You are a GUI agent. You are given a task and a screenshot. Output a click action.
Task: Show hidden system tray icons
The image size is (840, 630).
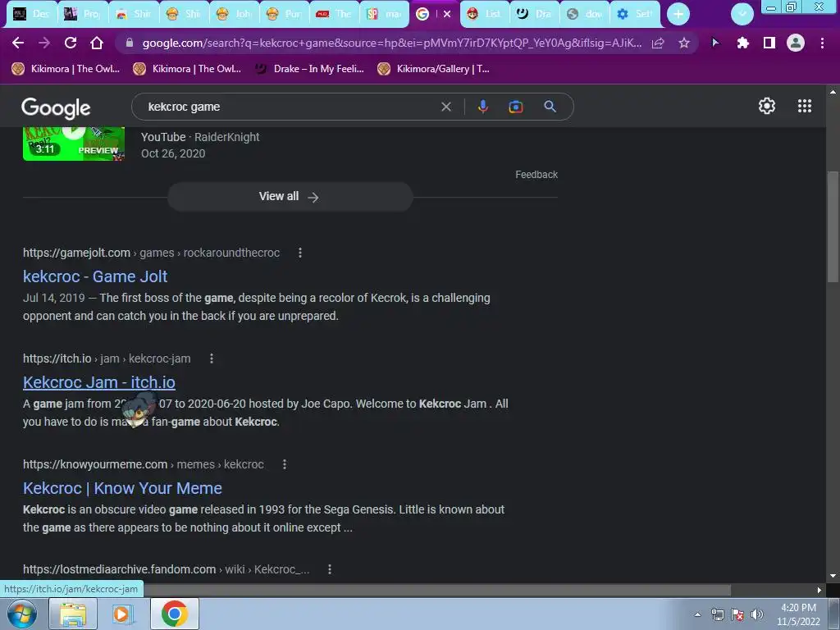(x=697, y=614)
